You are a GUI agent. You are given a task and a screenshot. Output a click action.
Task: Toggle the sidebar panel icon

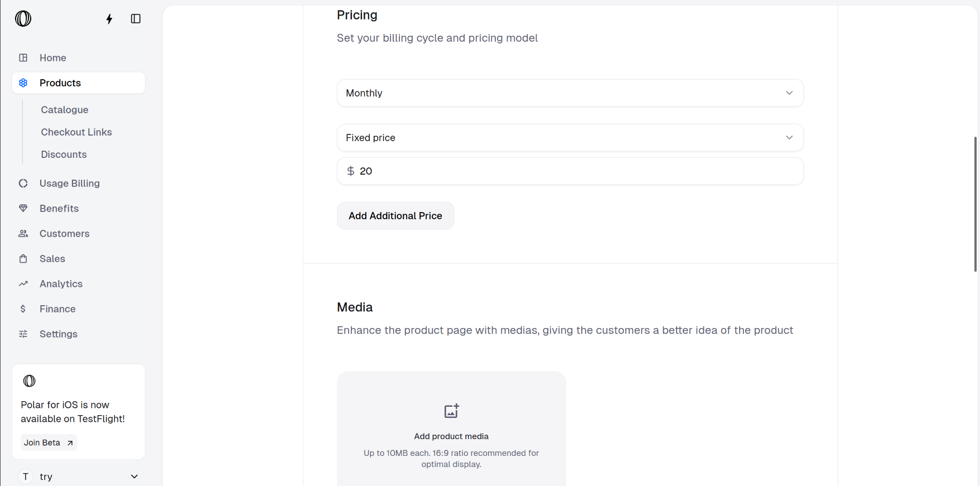[136, 19]
